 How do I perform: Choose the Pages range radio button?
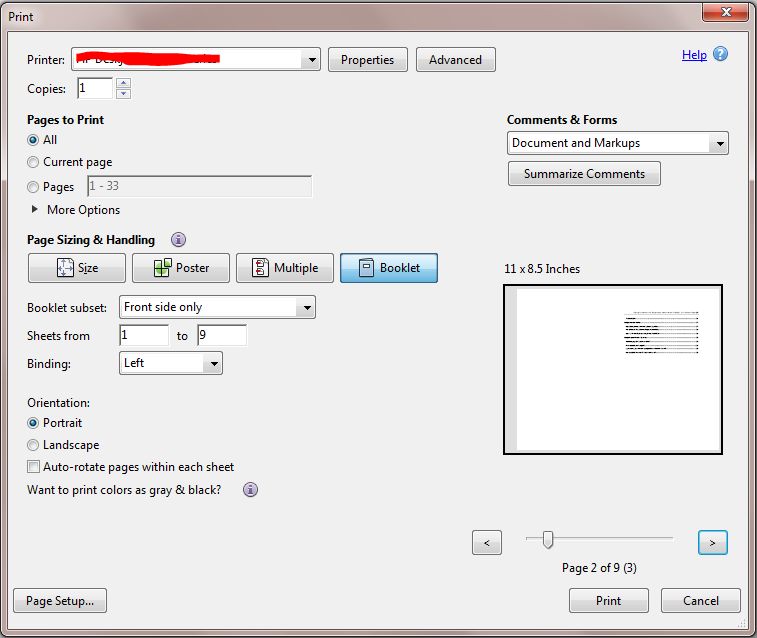tap(33, 187)
